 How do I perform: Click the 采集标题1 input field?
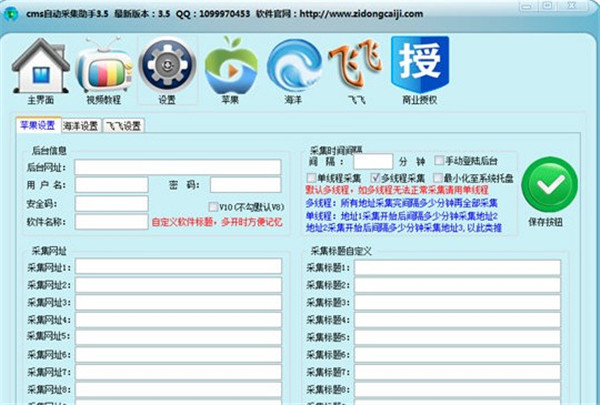pyautogui.click(x=458, y=268)
